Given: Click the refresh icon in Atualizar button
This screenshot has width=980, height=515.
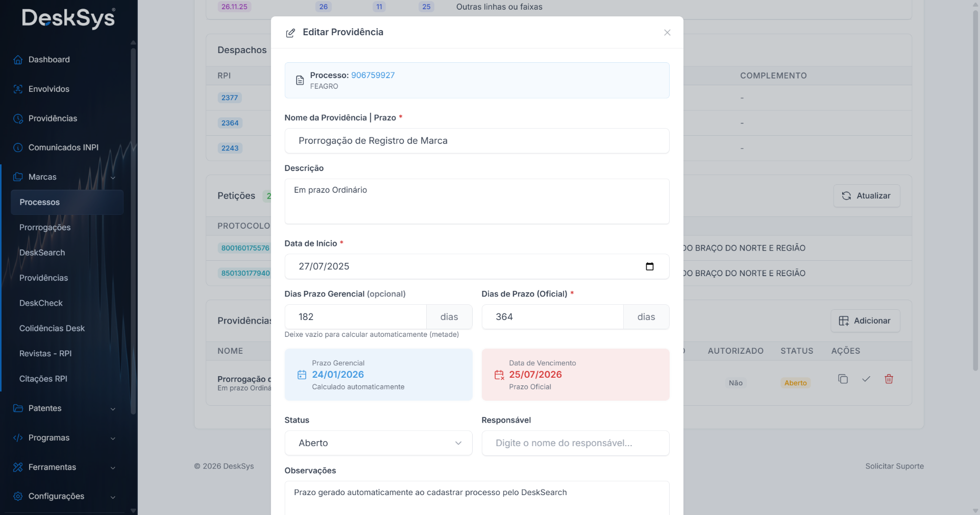Looking at the screenshot, I should tap(846, 195).
